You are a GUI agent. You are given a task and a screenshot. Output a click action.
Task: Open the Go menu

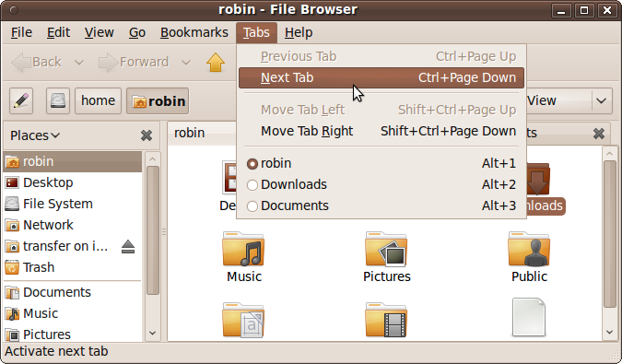tap(137, 32)
